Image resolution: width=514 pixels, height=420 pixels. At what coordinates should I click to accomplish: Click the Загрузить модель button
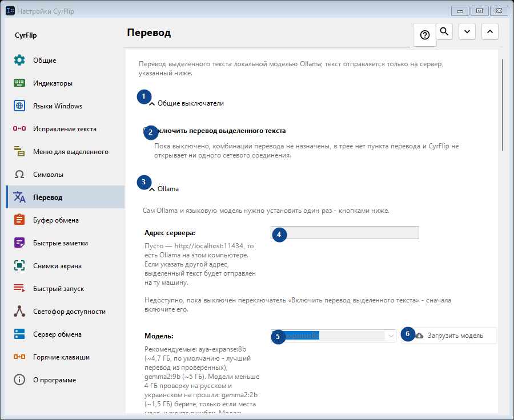coord(449,336)
